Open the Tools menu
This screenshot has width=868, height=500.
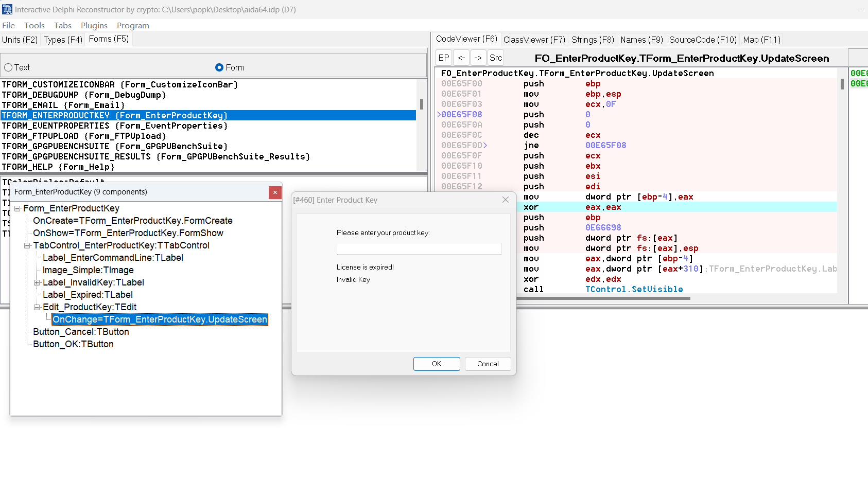pos(34,25)
